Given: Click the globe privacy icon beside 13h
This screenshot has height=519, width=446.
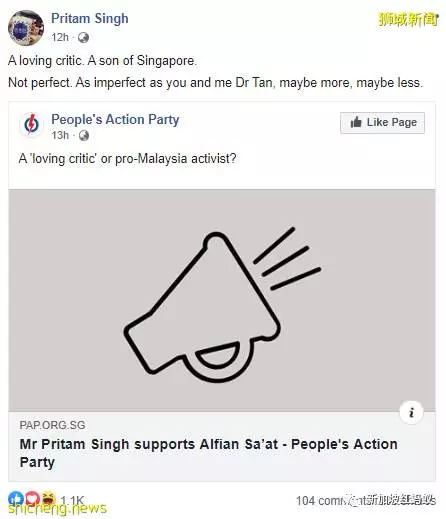Looking at the screenshot, I should [84, 136].
